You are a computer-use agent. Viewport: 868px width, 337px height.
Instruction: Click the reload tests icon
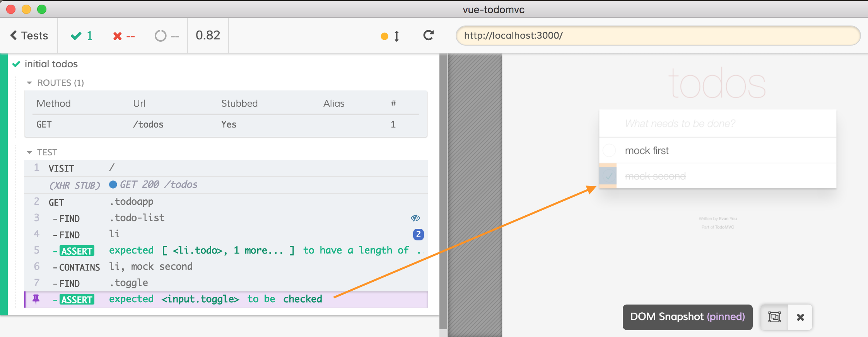pyautogui.click(x=428, y=36)
